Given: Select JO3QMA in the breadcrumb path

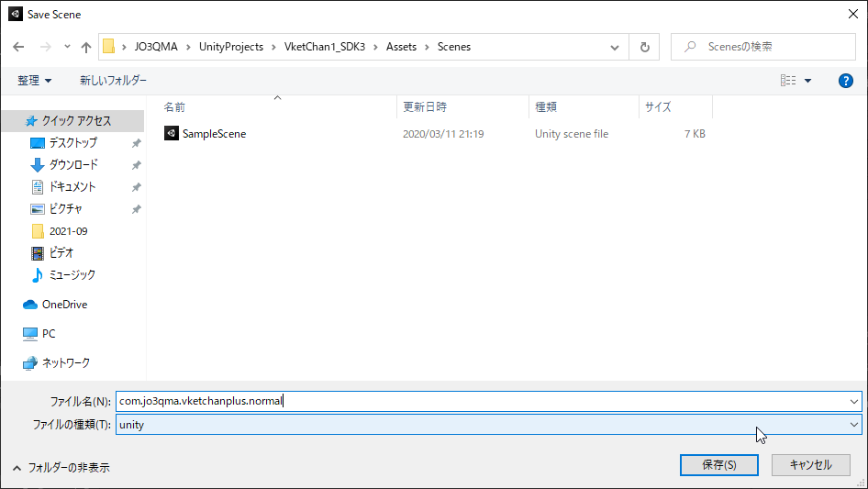Looking at the screenshot, I should (156, 47).
